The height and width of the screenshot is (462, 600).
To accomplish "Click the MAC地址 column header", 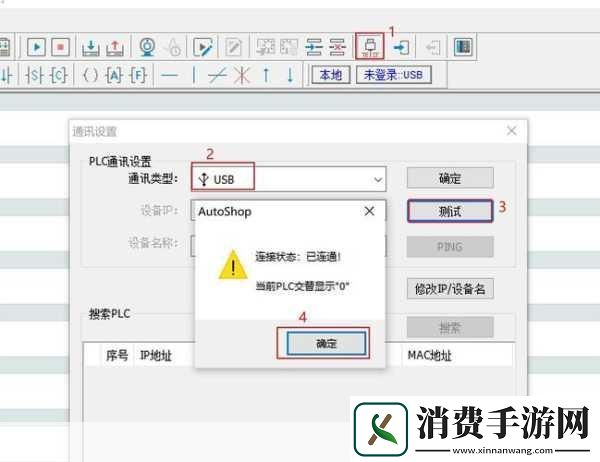I will pyautogui.click(x=429, y=356).
